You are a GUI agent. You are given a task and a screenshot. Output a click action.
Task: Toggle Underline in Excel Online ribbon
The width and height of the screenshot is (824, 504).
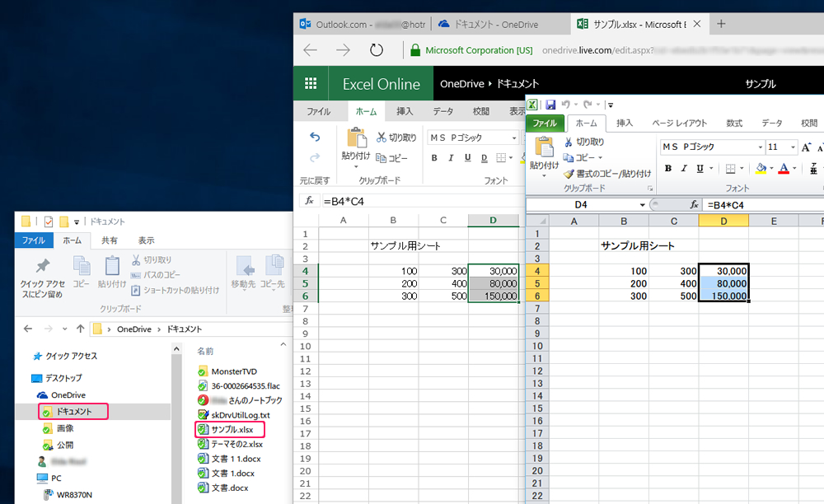[468, 157]
